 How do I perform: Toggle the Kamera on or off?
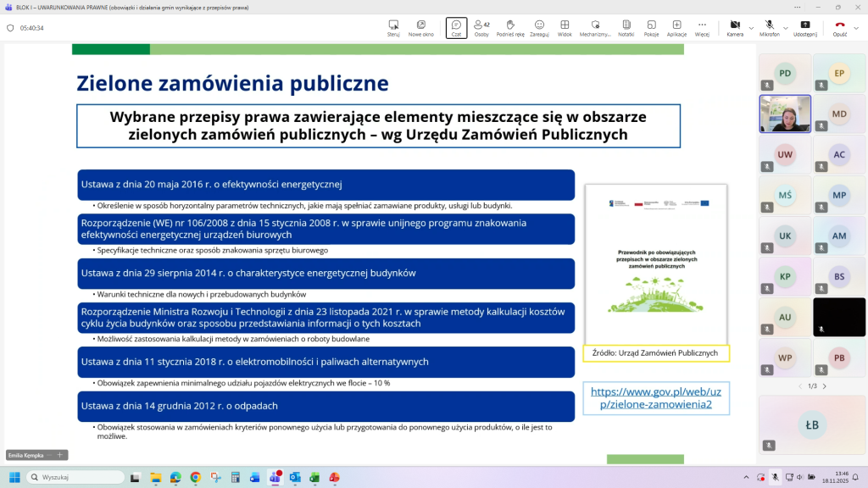tap(734, 28)
